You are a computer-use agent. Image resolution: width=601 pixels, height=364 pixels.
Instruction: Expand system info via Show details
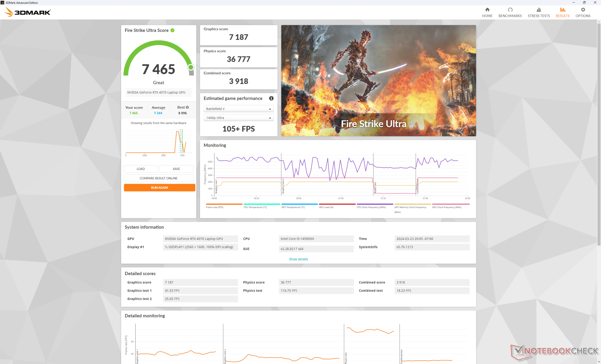(298, 259)
